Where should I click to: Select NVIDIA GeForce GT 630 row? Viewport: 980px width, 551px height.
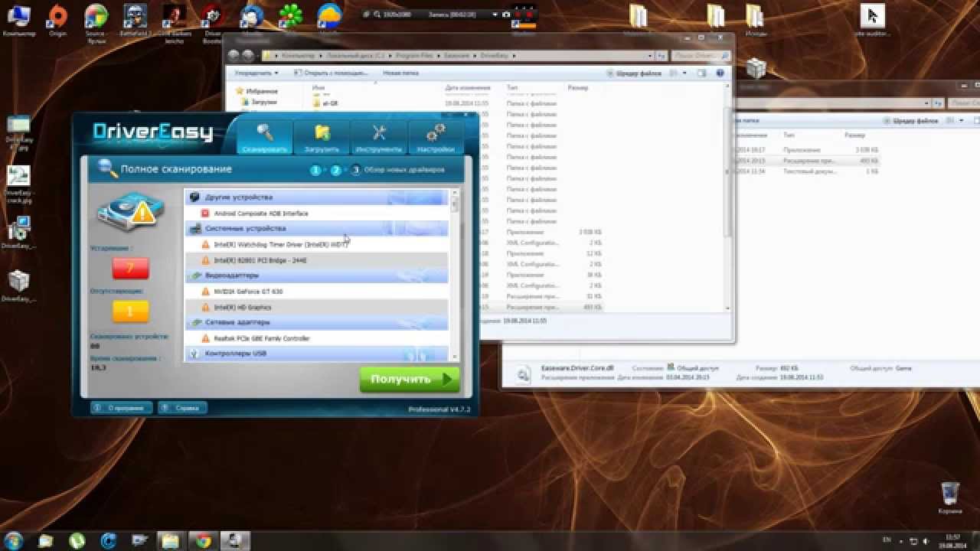click(x=316, y=292)
